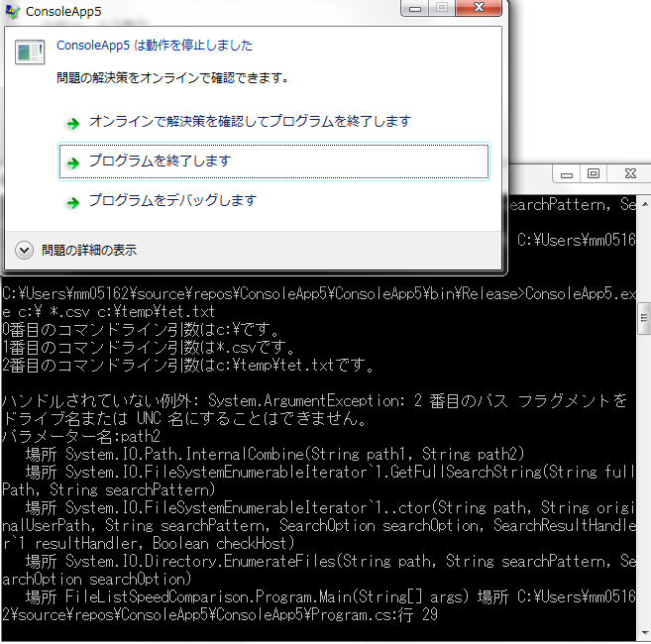
Task: Click the application icon beside the crash heading
Action: tap(29, 54)
